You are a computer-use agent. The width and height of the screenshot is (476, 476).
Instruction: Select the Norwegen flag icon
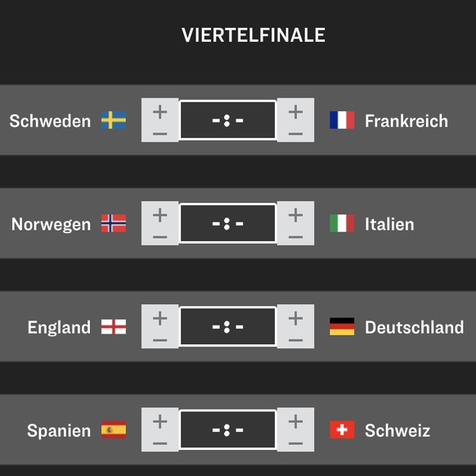coord(114,223)
